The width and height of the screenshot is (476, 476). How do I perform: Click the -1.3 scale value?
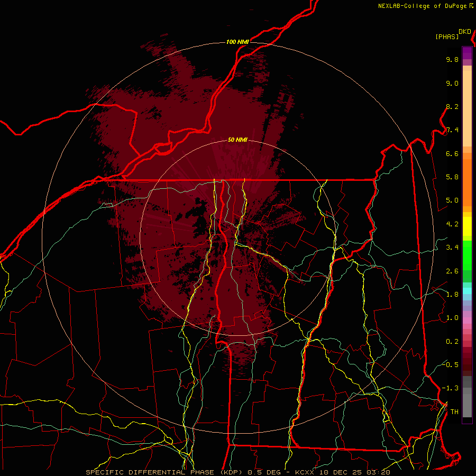pos(450,388)
